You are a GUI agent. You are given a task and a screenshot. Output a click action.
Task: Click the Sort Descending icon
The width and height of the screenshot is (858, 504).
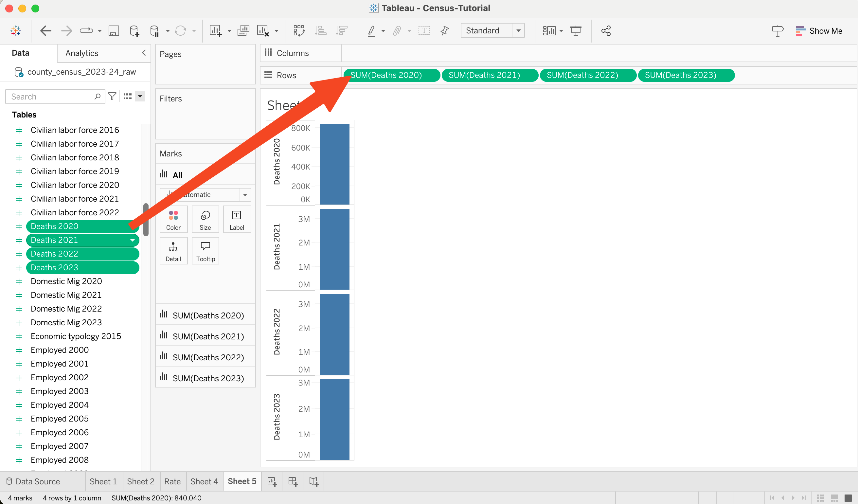click(342, 31)
